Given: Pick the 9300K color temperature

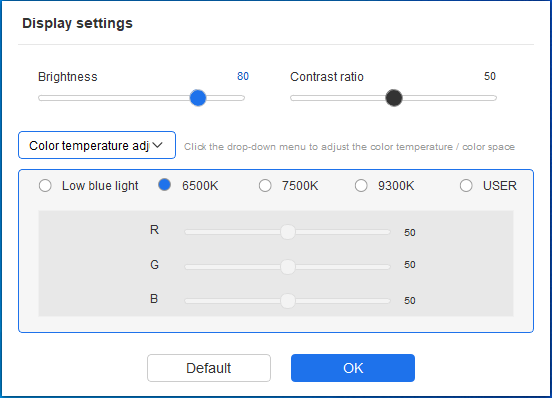Looking at the screenshot, I should click(x=361, y=185).
